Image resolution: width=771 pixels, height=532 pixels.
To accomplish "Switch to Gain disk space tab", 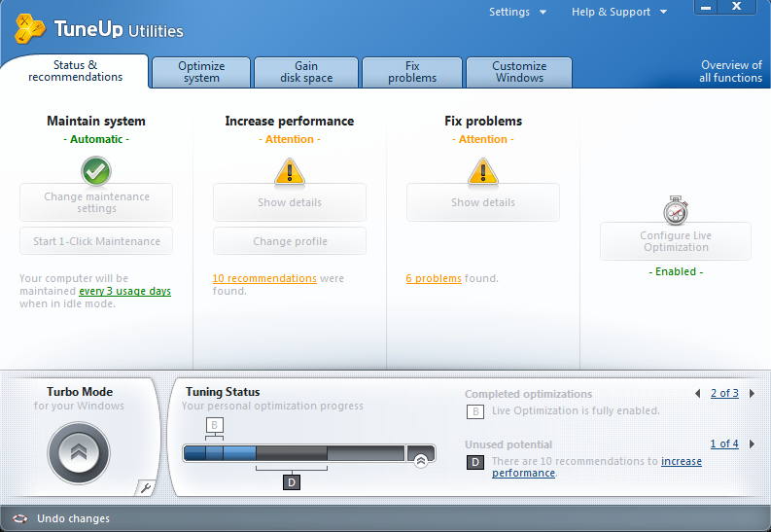I will coord(306,72).
